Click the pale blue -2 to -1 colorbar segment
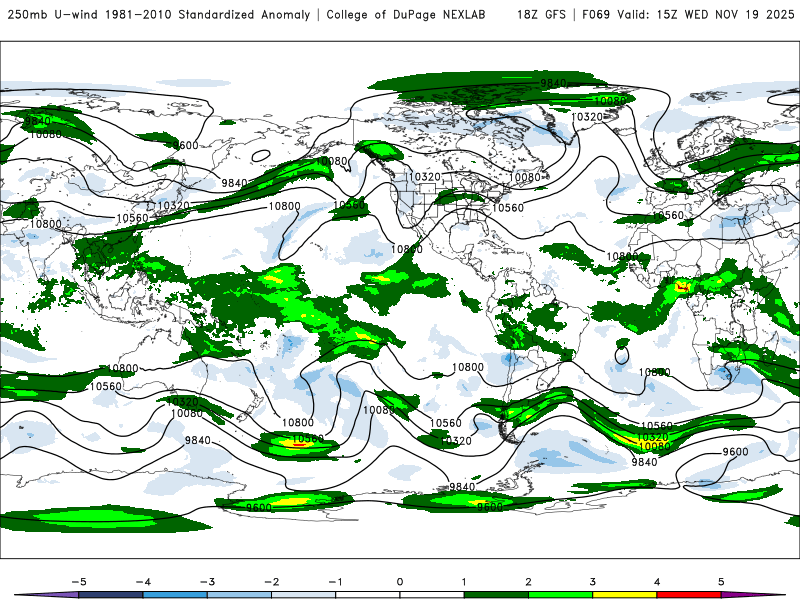This screenshot has height=600, width=800. (x=304, y=595)
